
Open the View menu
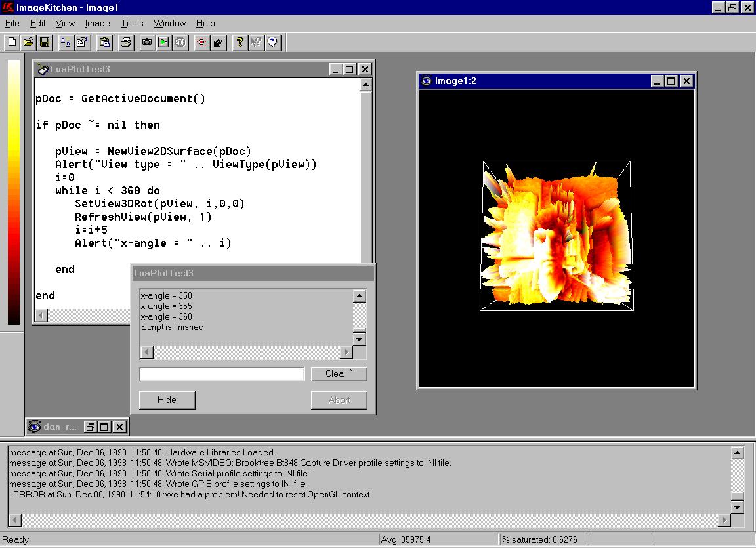(65, 23)
